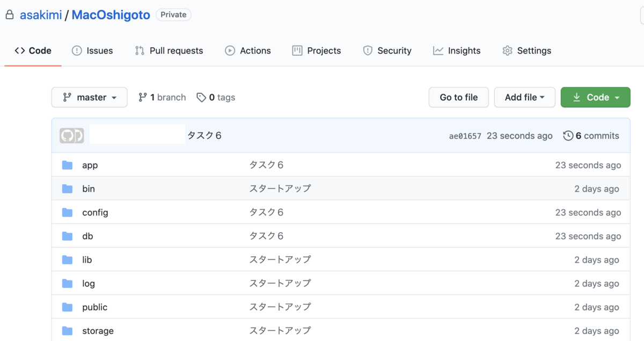Open the green Code dropdown
The width and height of the screenshot is (644, 341).
click(x=595, y=97)
